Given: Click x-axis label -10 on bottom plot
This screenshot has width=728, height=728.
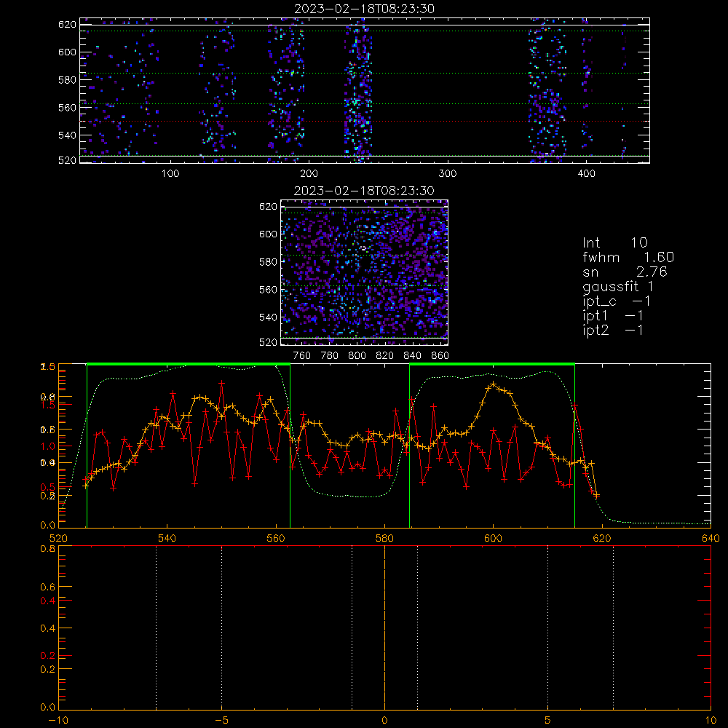Looking at the screenshot, I should (58, 720).
